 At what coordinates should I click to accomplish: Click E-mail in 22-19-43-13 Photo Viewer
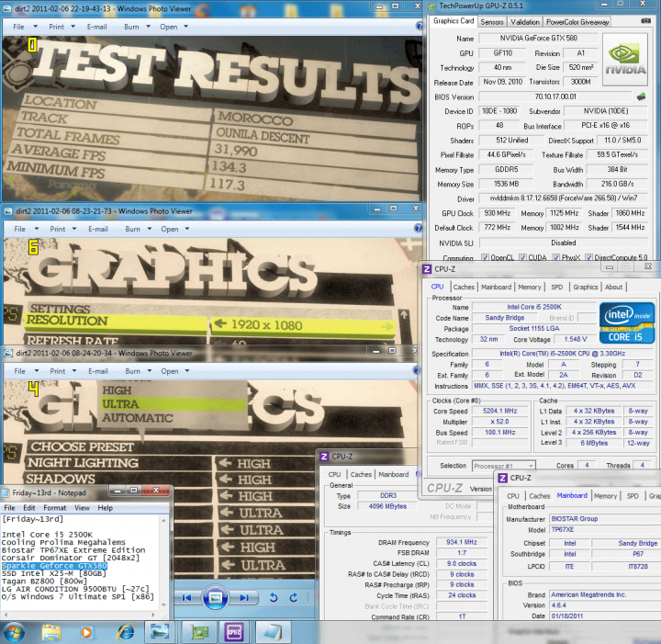96,27
